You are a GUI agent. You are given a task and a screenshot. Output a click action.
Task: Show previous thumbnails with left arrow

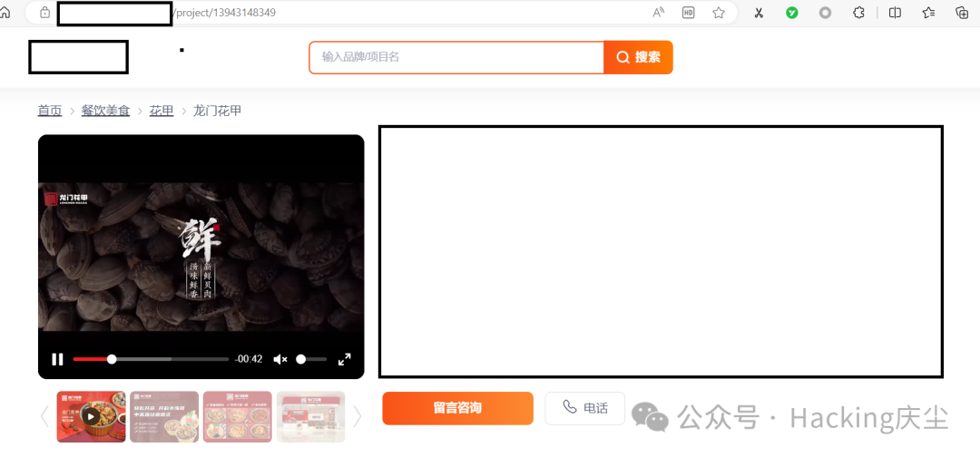point(44,416)
